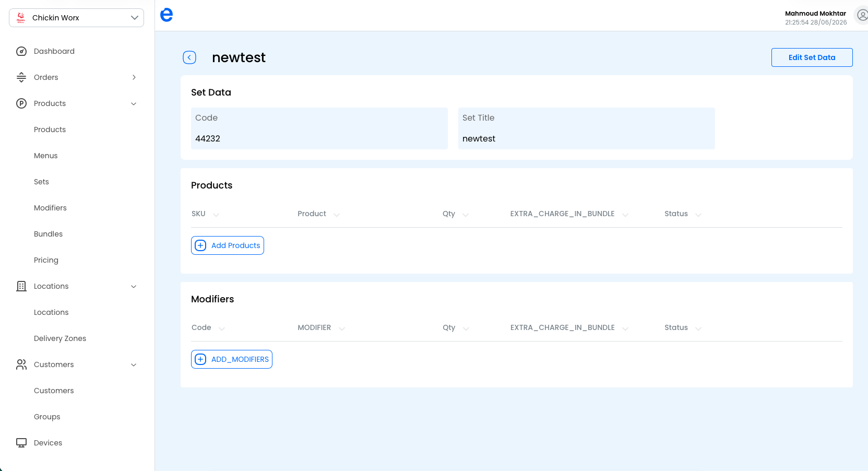Image resolution: width=868 pixels, height=471 pixels.
Task: Open Delivery Zones sidebar item
Action: click(x=60, y=338)
